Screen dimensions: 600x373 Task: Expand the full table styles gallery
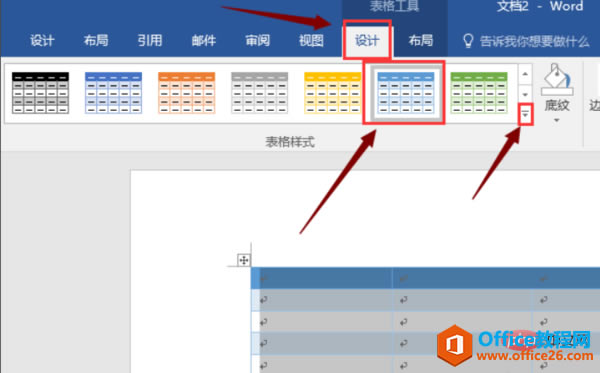point(525,114)
